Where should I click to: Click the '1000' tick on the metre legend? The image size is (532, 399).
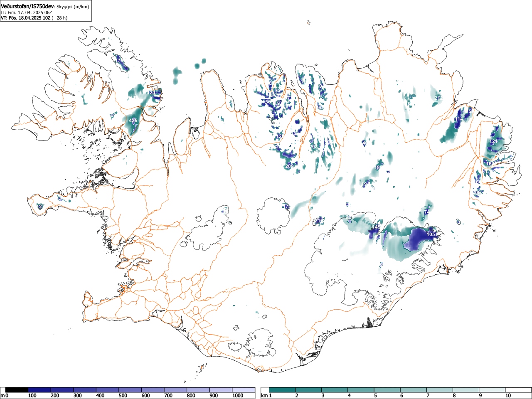238,396
